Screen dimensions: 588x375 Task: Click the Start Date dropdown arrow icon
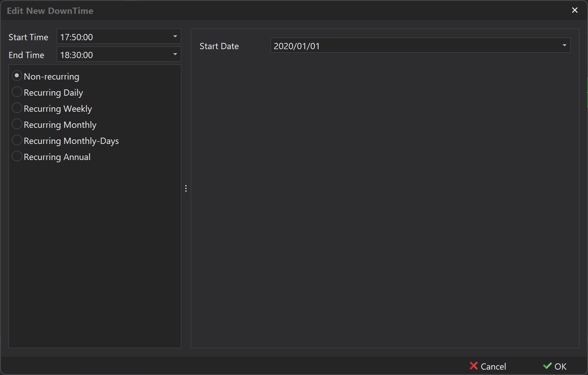click(564, 45)
